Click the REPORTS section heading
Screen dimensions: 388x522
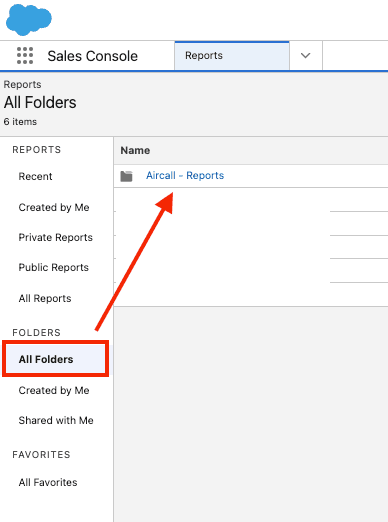click(x=37, y=150)
